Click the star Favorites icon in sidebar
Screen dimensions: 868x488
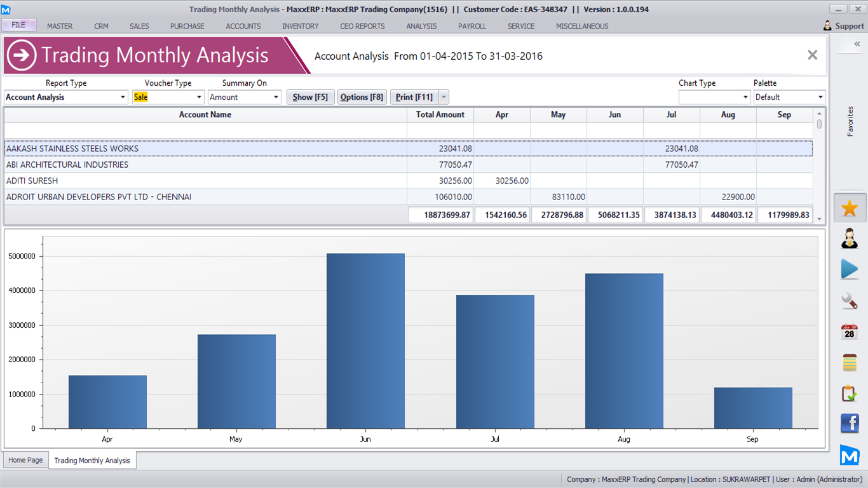pyautogui.click(x=850, y=208)
